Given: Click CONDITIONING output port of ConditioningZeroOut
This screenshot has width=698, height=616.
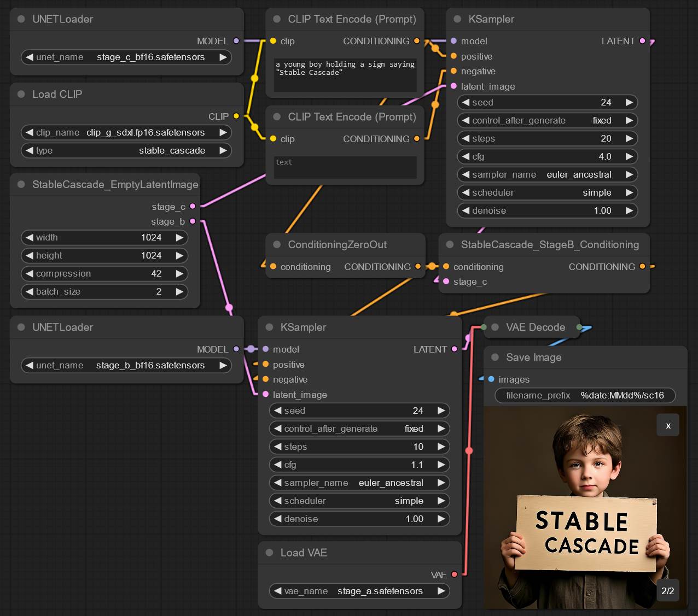Looking at the screenshot, I should pos(418,267).
